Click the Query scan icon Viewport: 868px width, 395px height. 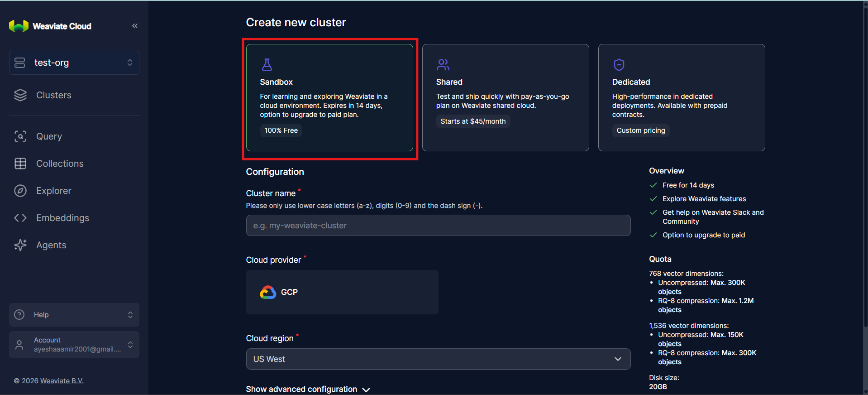click(20, 136)
